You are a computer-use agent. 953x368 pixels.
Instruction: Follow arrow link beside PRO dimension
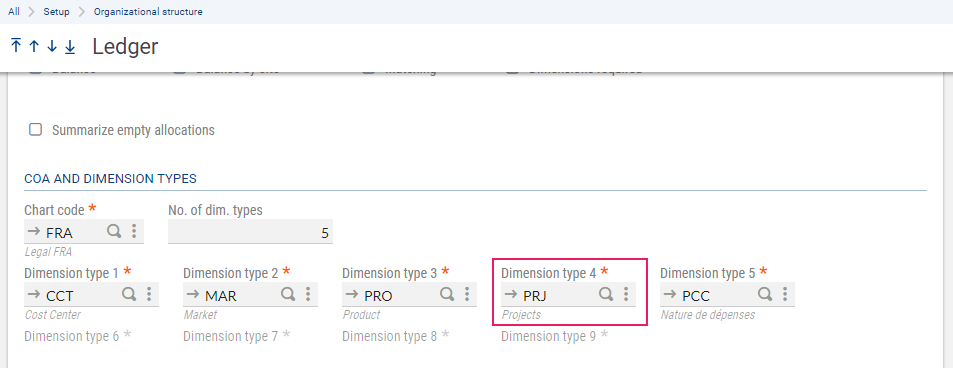[x=351, y=295]
